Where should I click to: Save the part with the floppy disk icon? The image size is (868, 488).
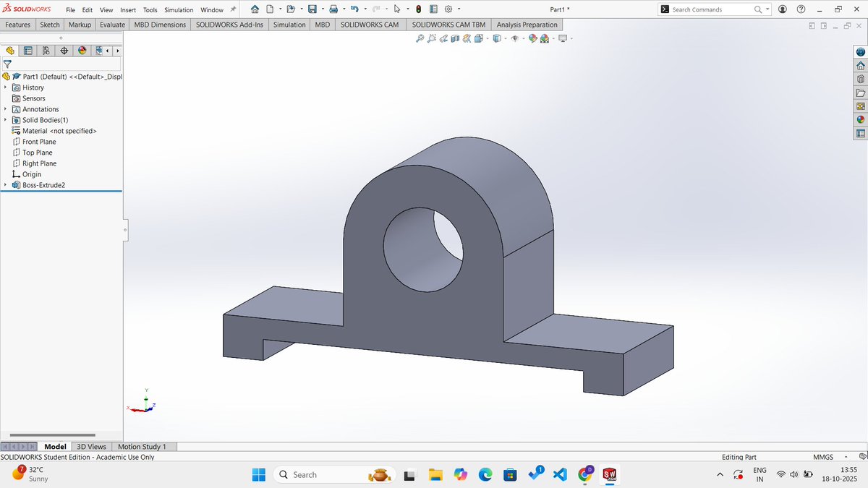click(312, 9)
